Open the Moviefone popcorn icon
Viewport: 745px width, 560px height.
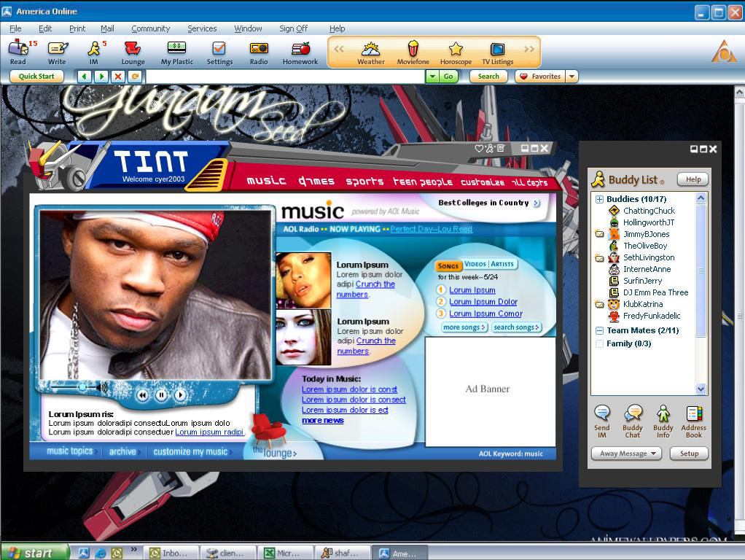(413, 52)
